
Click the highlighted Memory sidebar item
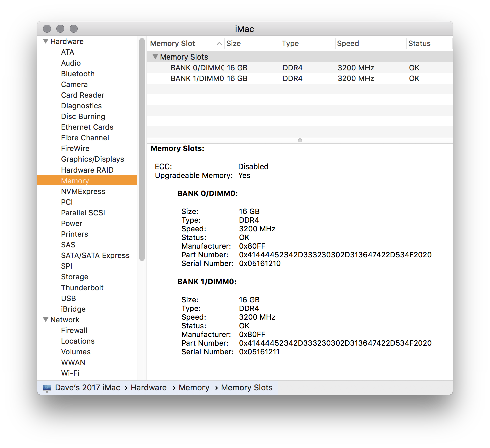tap(87, 181)
